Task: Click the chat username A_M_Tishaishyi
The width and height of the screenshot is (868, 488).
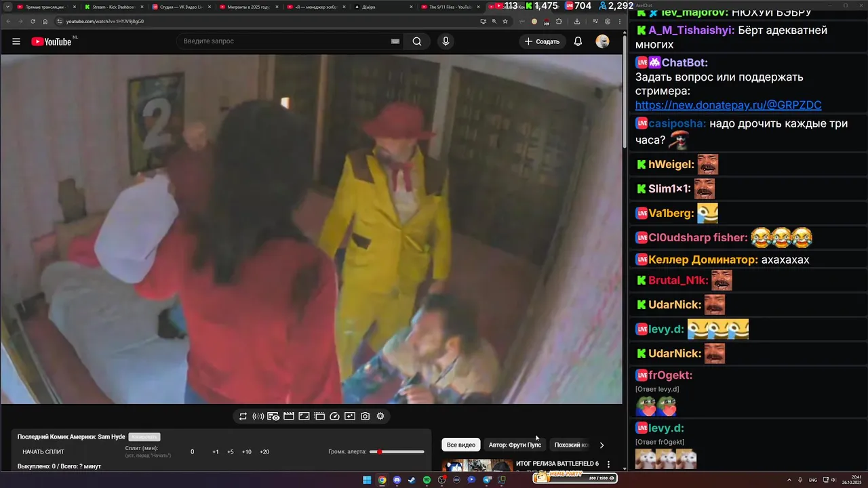Action: point(692,30)
